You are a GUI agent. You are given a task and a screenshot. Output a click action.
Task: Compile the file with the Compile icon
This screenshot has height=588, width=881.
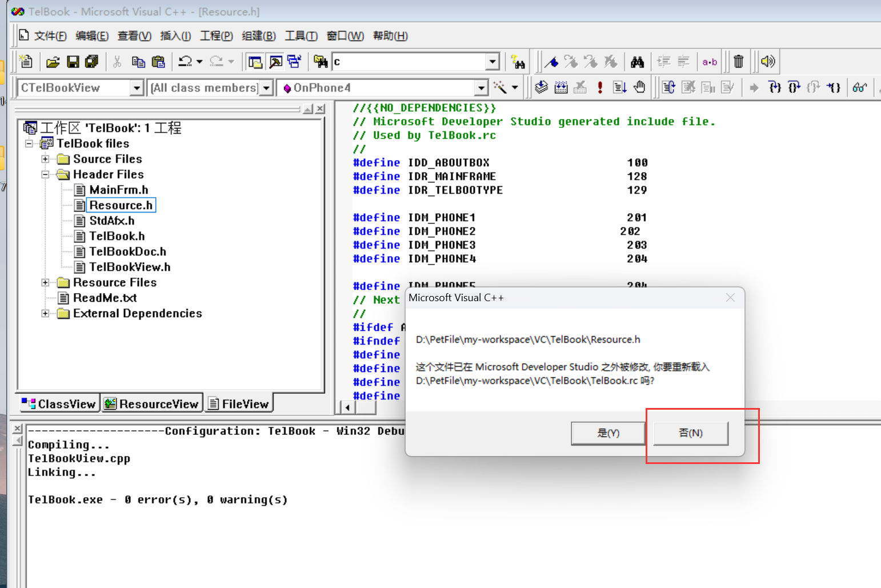coord(541,87)
